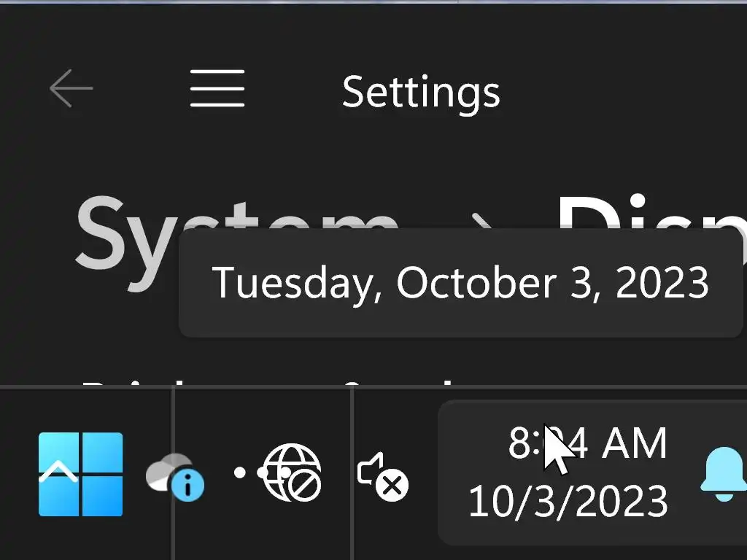This screenshot has width=747, height=560.
Task: Click the back arrow in Settings
Action: (x=71, y=89)
